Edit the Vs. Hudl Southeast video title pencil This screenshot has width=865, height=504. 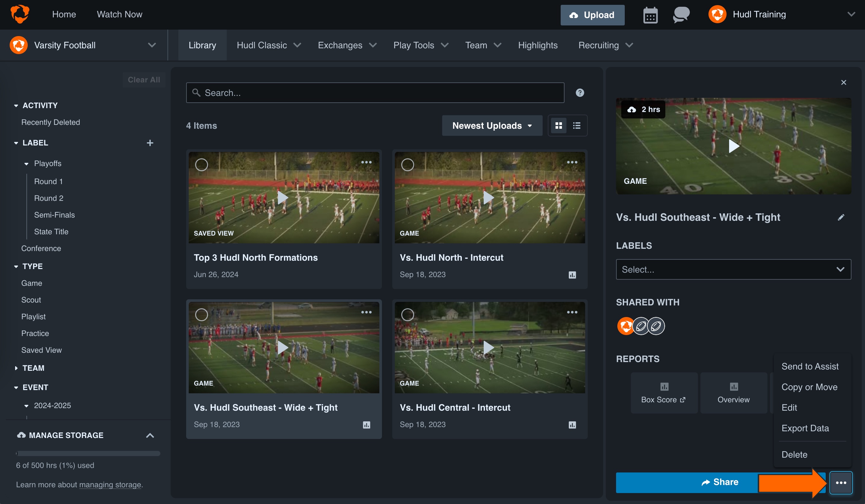click(x=841, y=217)
